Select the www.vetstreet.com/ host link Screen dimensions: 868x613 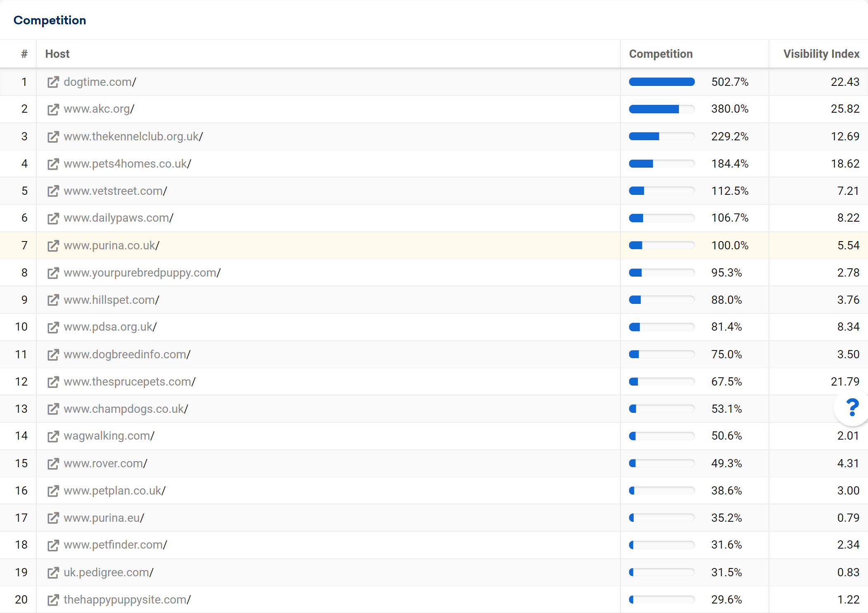coord(116,191)
